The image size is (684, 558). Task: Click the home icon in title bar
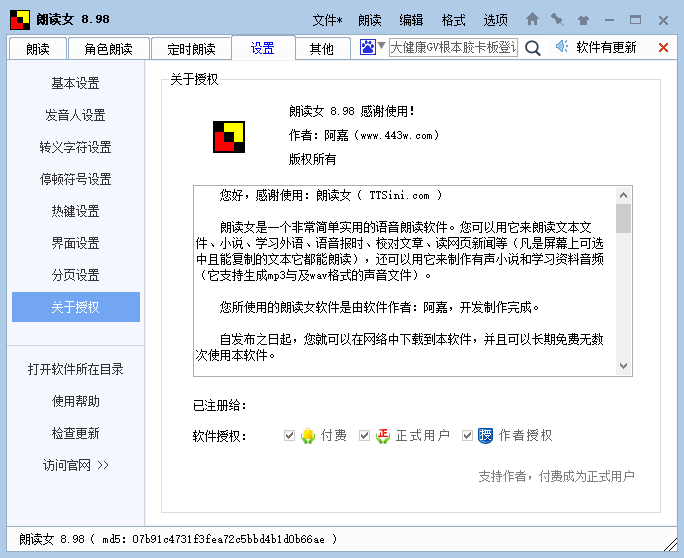532,19
